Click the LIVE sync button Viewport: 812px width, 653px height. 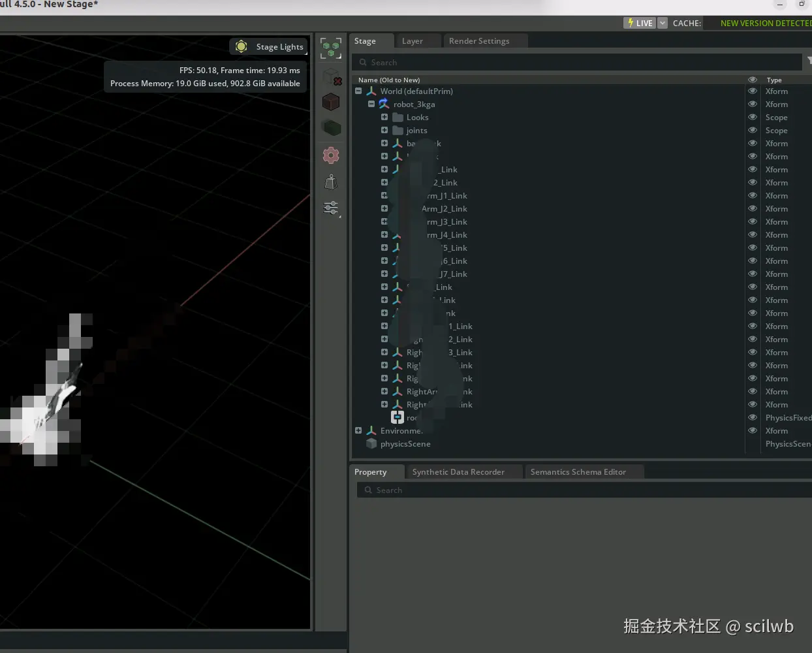640,23
